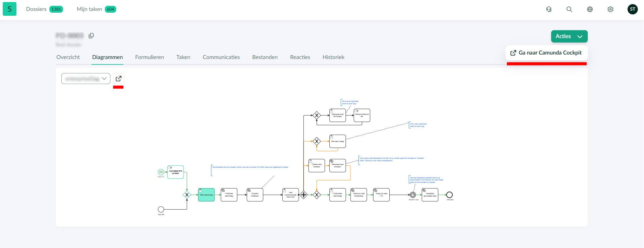The image size is (644, 248).
Task: Select 'Ga naar Camunda Cockpit' option
Action: click(546, 53)
